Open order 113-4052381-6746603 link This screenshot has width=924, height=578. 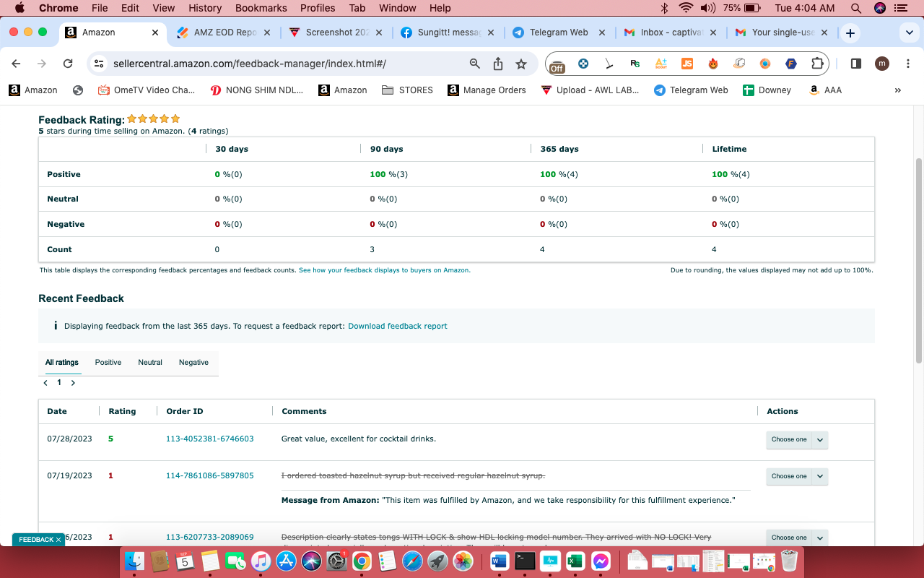point(210,439)
